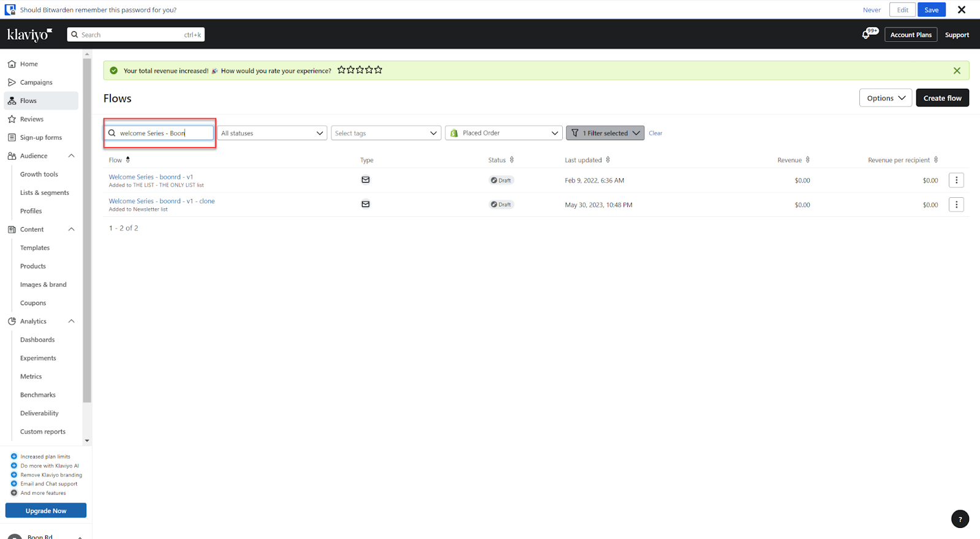Open the Options dropdown
The height and width of the screenshot is (539, 980).
click(886, 98)
